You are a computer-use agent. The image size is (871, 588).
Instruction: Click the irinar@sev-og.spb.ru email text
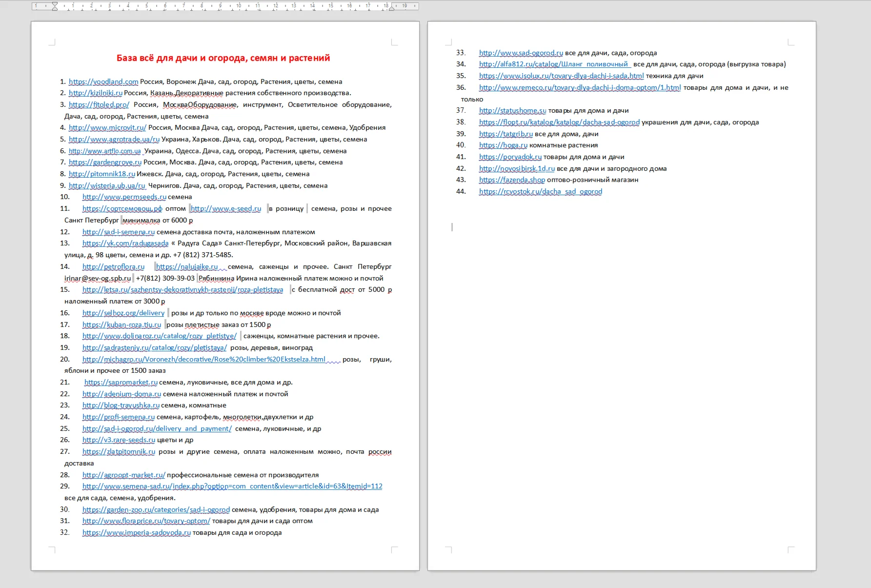[x=98, y=278]
